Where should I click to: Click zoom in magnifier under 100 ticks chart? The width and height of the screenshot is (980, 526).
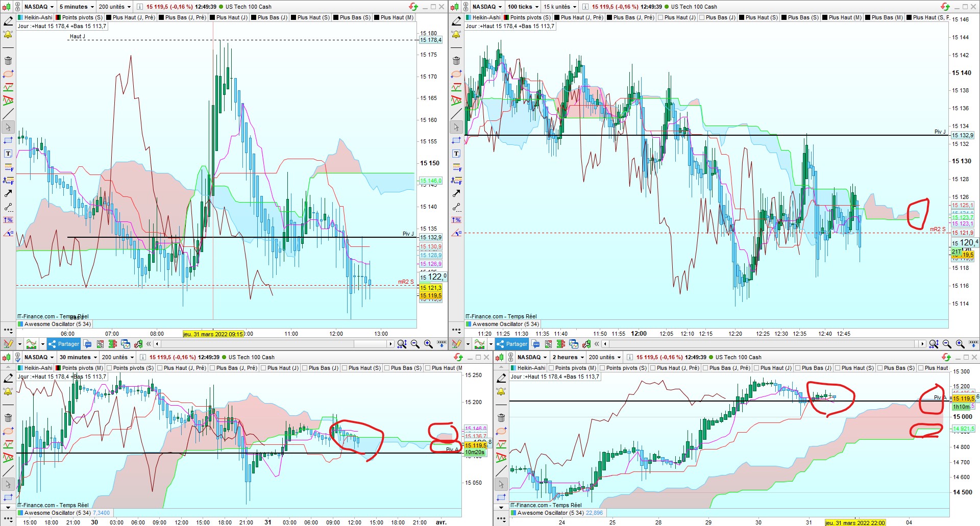(x=960, y=344)
